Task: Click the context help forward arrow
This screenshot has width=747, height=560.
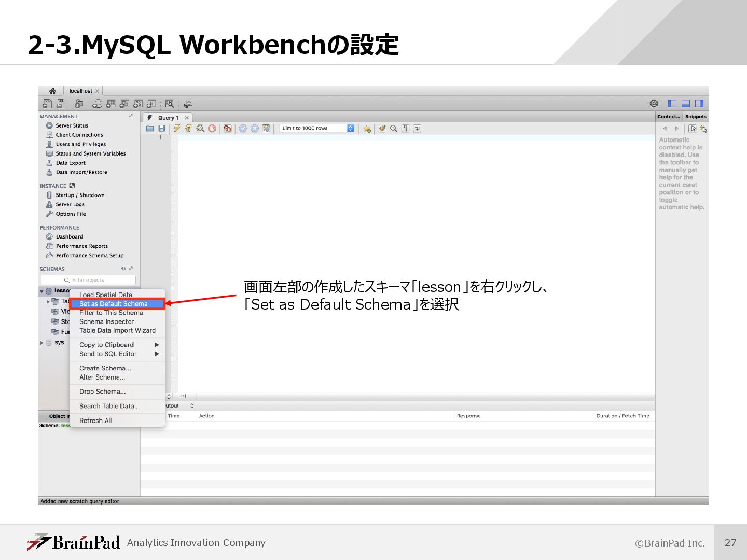Action: pos(677,129)
